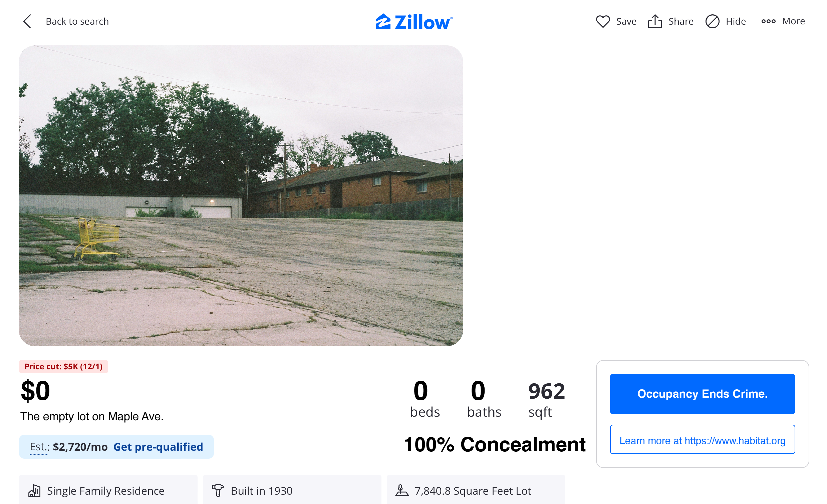Click the underlined baths label

[x=484, y=412]
